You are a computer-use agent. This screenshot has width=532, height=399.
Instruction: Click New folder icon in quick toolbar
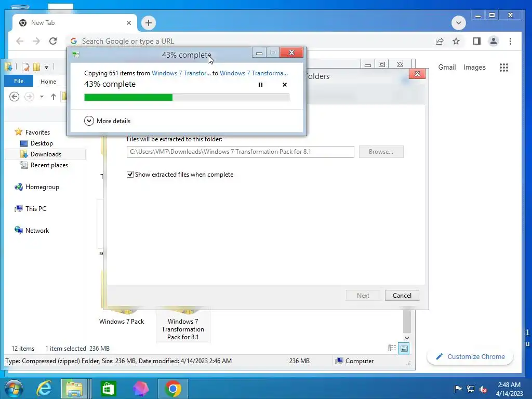click(x=37, y=67)
